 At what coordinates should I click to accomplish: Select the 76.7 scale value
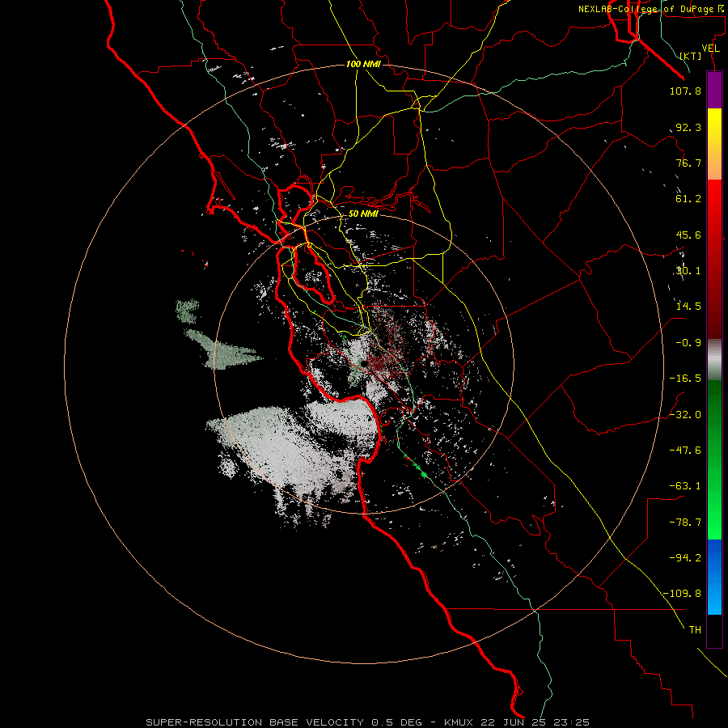[688, 163]
